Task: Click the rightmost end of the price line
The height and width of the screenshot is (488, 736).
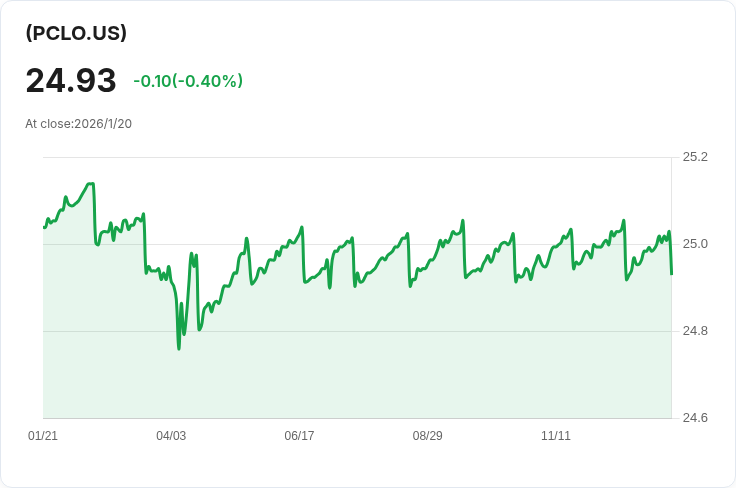Action: (x=671, y=273)
